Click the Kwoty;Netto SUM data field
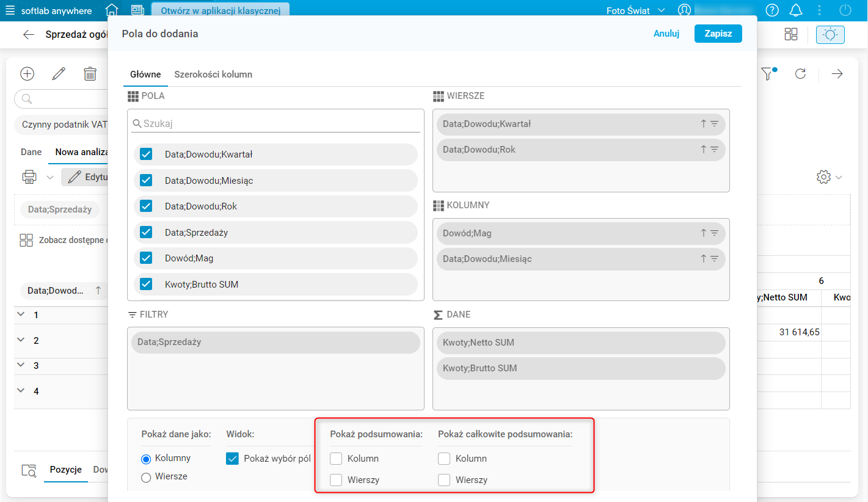The height and width of the screenshot is (502, 868). pyautogui.click(x=581, y=343)
